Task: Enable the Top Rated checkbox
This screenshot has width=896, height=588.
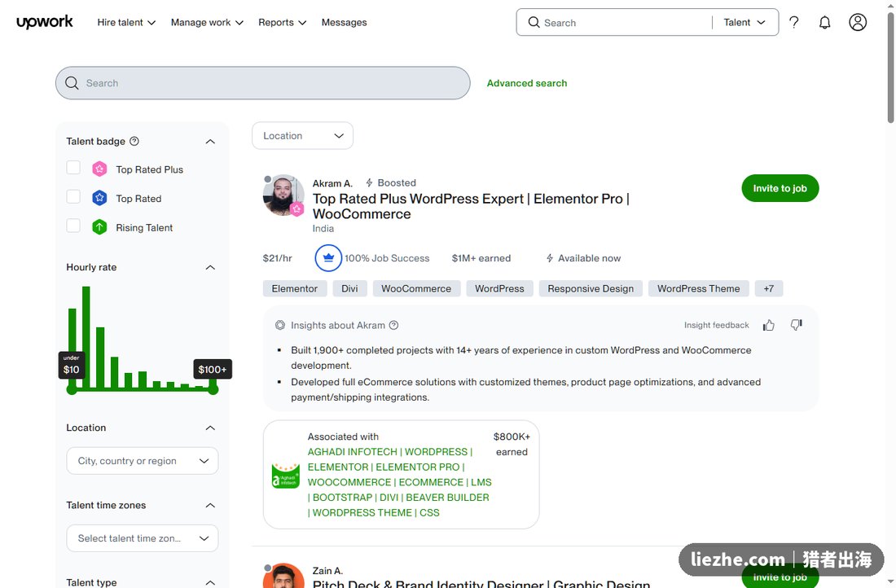Action: 73,196
